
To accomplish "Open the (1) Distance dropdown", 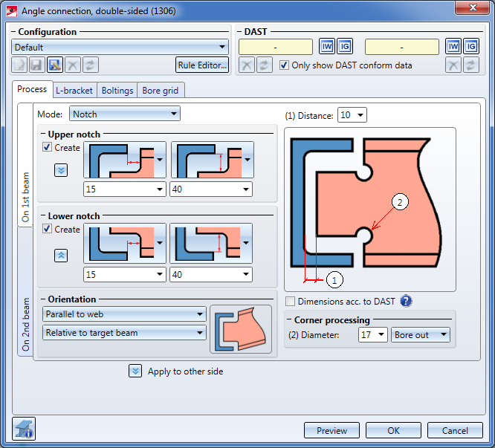I will [x=352, y=115].
